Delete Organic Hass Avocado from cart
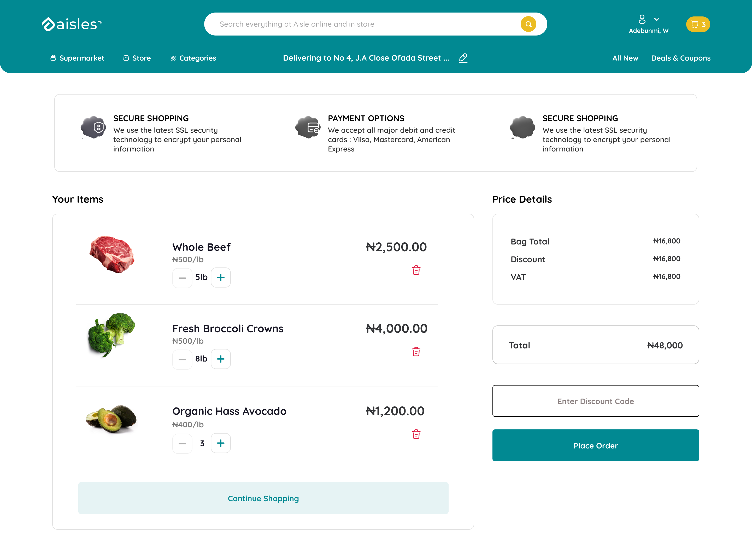The image size is (752, 560). click(x=416, y=434)
